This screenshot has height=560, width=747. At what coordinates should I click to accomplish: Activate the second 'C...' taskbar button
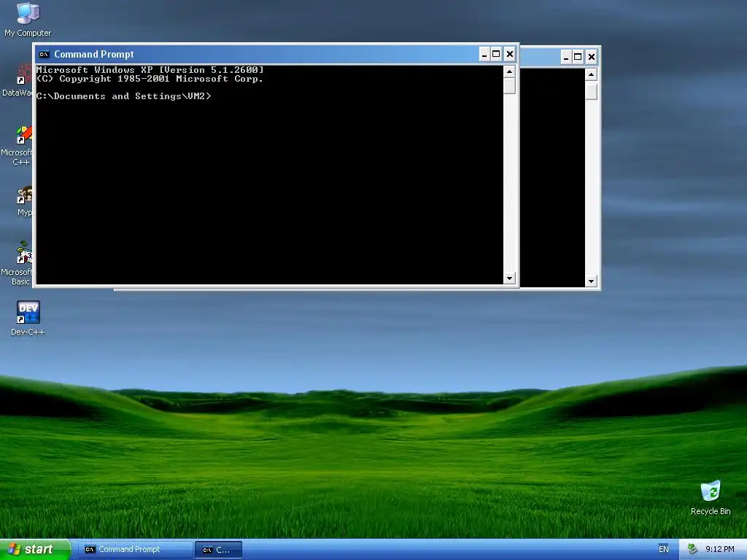pyautogui.click(x=219, y=550)
